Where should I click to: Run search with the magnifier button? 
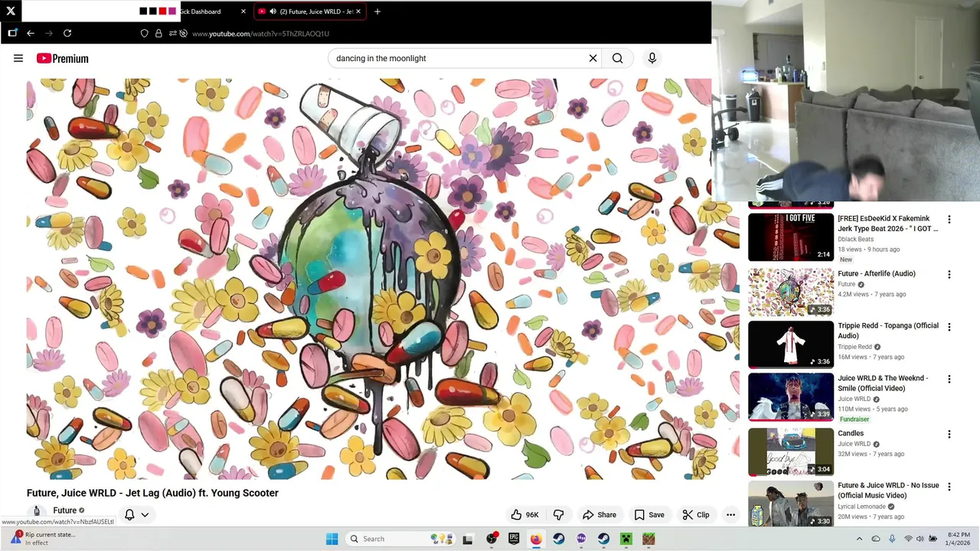617,58
